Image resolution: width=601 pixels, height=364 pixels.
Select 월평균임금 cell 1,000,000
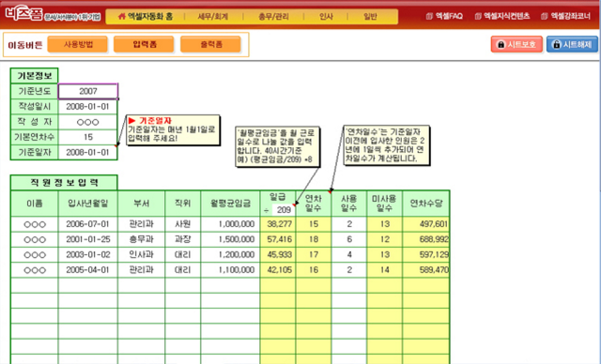point(230,224)
